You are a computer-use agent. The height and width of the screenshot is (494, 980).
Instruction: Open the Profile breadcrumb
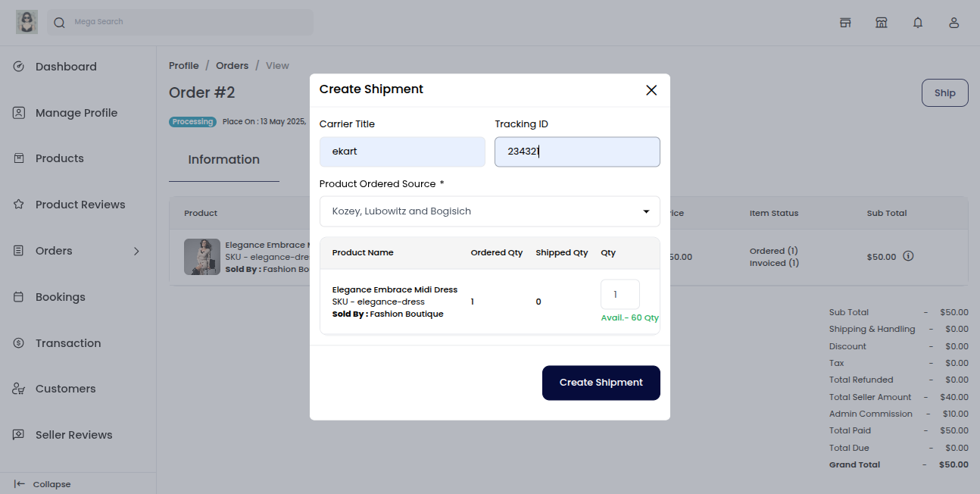pyautogui.click(x=183, y=65)
